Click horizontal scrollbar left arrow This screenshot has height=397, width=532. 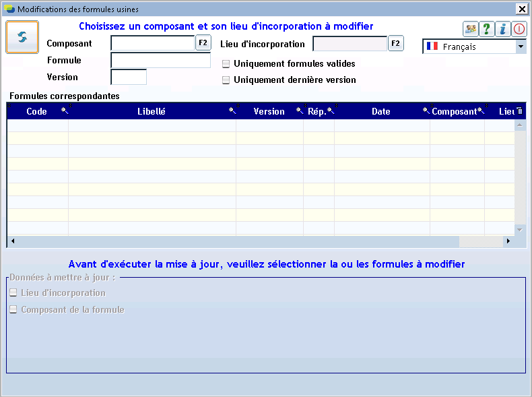point(13,241)
